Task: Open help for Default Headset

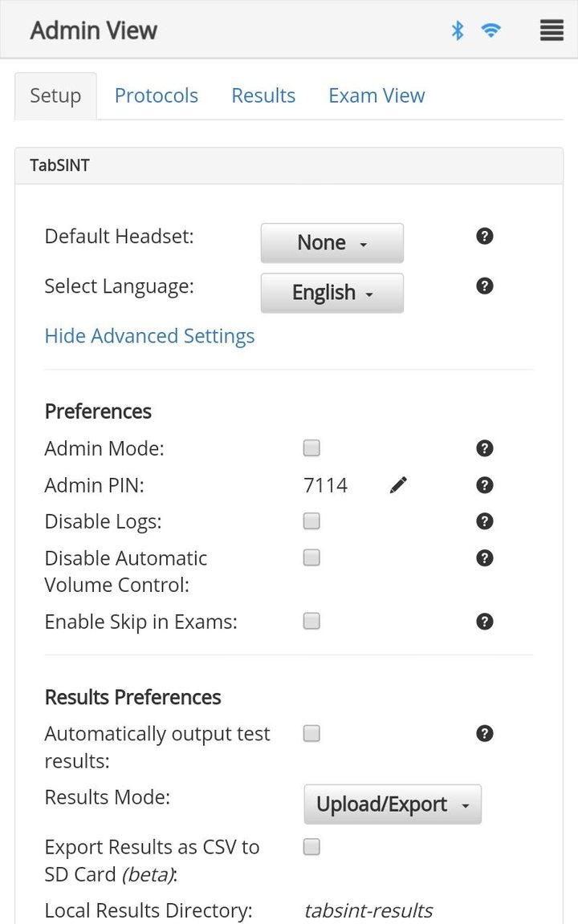Action: click(484, 236)
